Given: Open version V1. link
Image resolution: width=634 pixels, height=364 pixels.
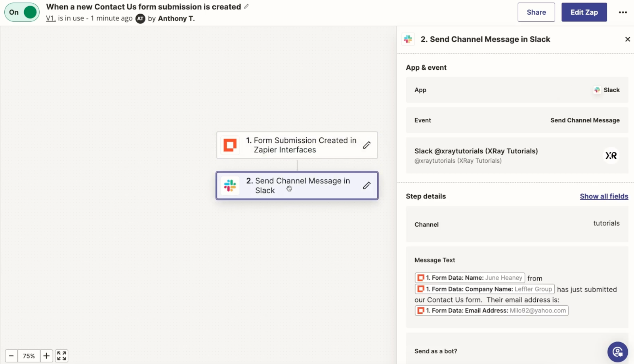Looking at the screenshot, I should click(51, 18).
